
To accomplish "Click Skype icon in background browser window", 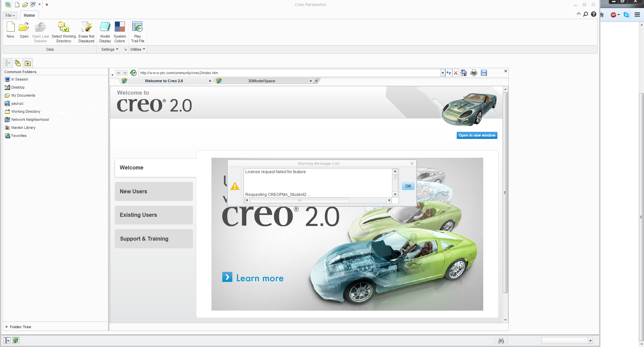I will coord(626,15).
